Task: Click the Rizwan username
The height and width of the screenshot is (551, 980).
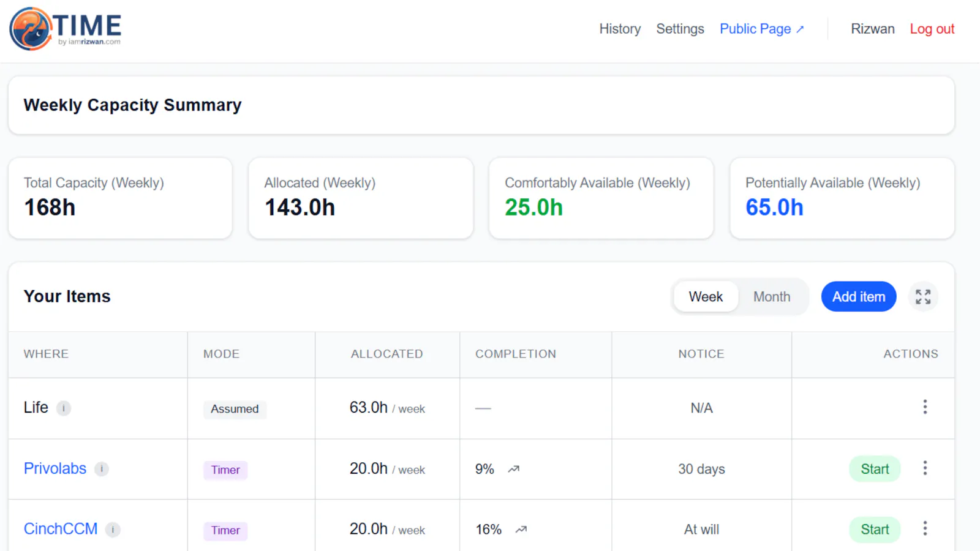Action: (x=872, y=29)
